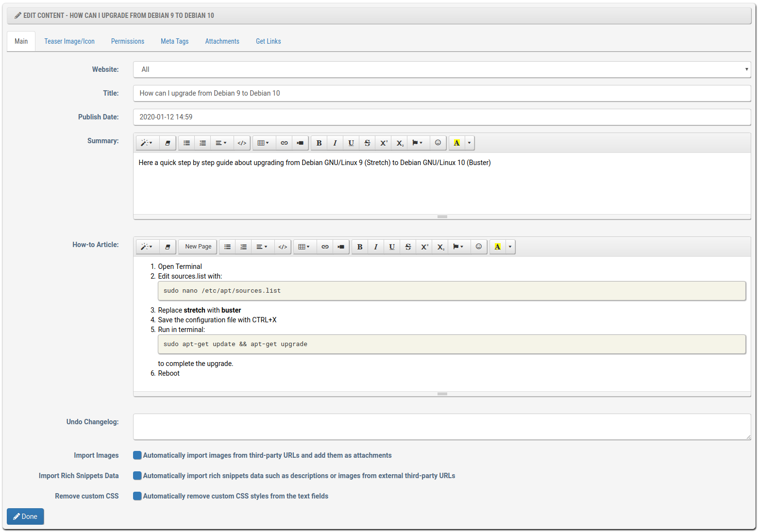Click the 'sudo nano /etc/apt/sources.list' code block

tap(452, 291)
